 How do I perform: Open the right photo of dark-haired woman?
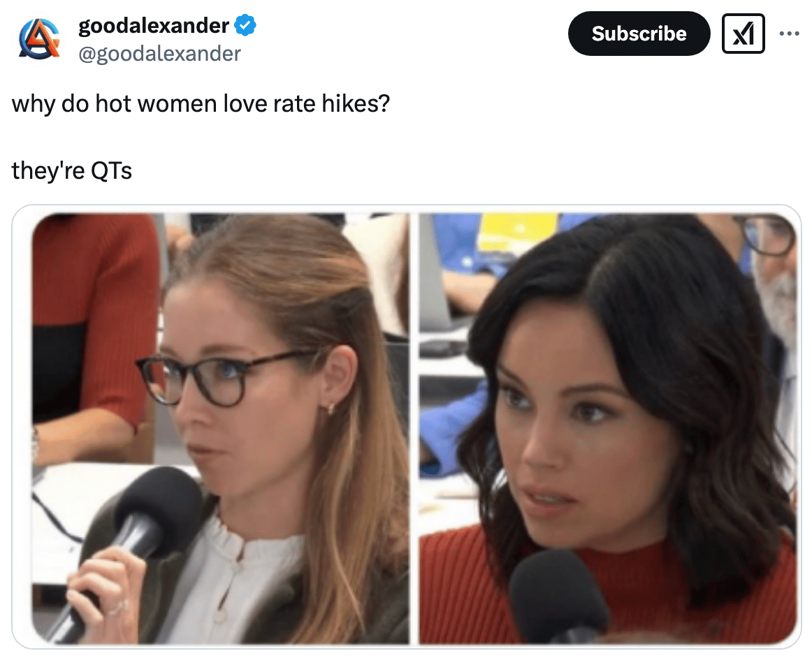[x=607, y=429]
